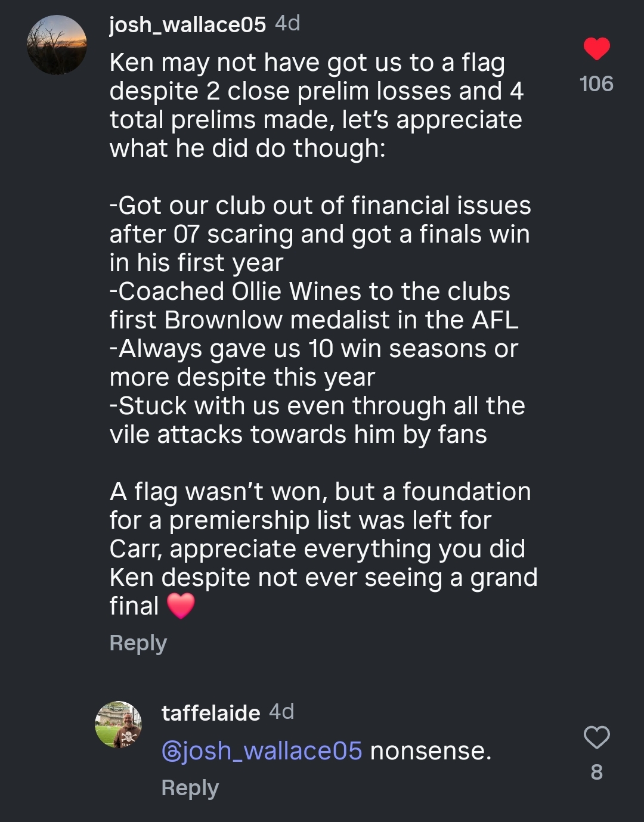Tap the pink heart emoji after 'final'
Viewport: 644px width, 822px height.
click(181, 606)
